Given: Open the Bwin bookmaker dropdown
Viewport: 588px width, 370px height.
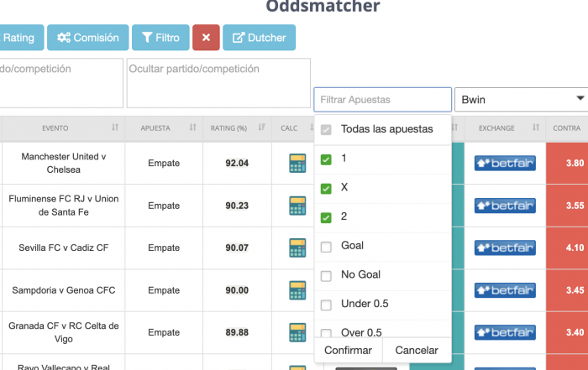Looking at the screenshot, I should pos(522,100).
